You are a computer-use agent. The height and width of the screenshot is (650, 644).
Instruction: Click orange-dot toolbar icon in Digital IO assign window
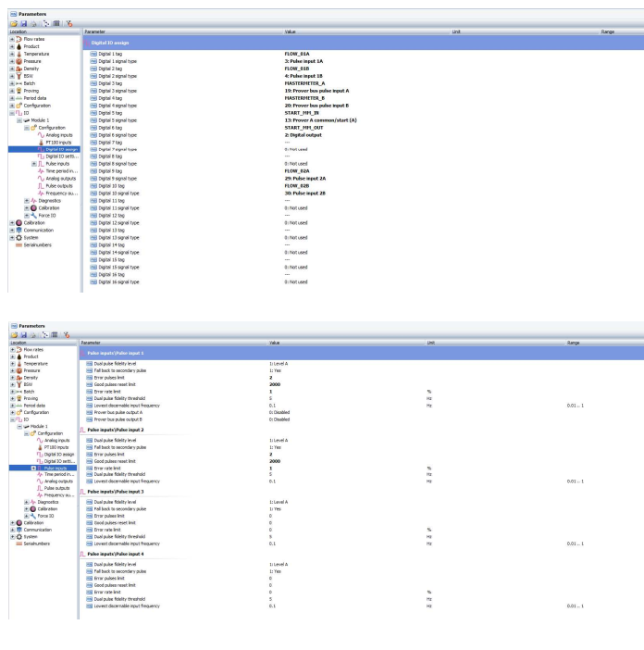coord(69,24)
